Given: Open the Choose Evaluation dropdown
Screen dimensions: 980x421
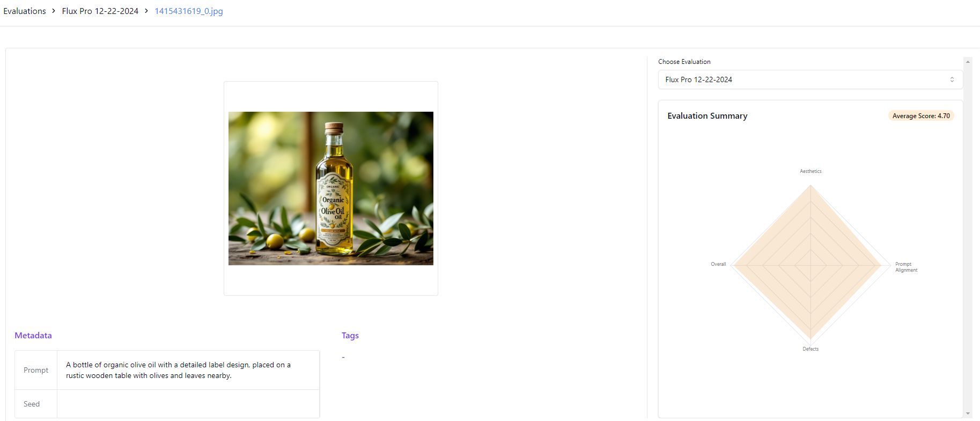Looking at the screenshot, I should [810, 79].
